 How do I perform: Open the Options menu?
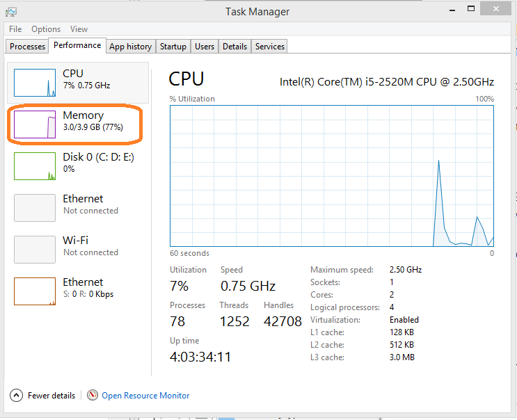click(x=46, y=29)
